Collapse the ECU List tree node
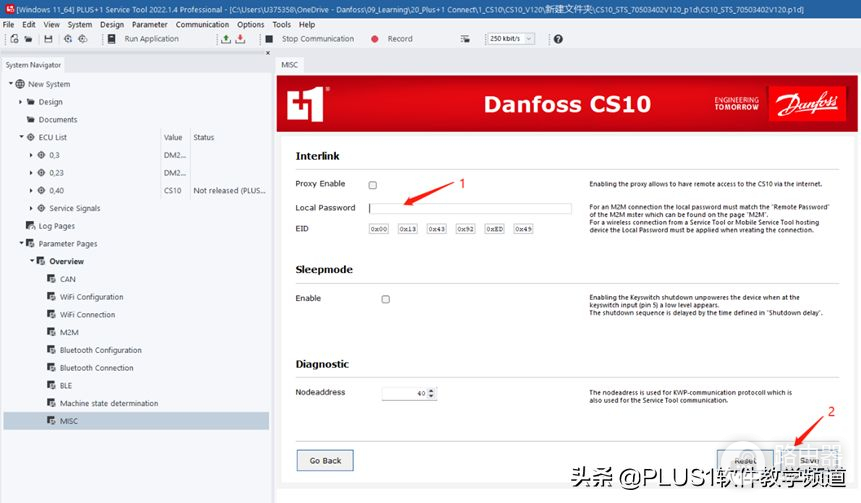The height and width of the screenshot is (503, 861). pos(21,137)
